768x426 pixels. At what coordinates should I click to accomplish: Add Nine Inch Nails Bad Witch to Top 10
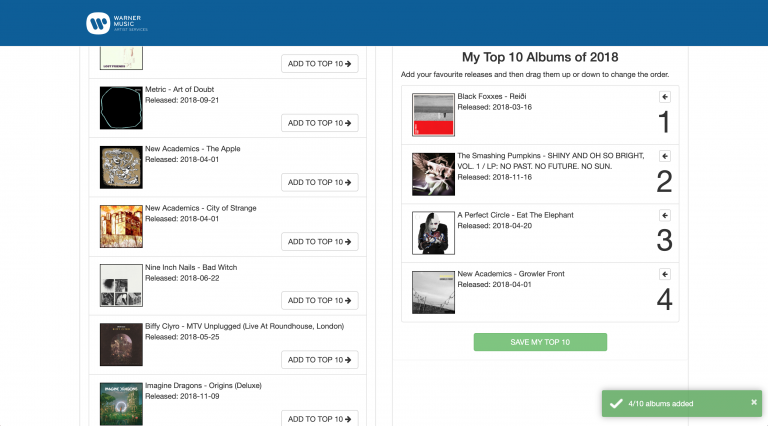click(319, 300)
